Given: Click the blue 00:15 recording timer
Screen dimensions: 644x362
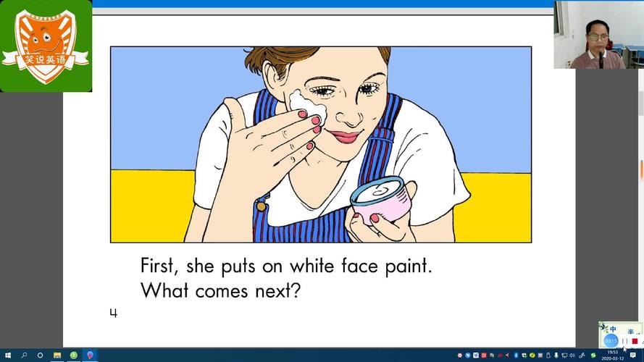Looking at the screenshot, I should click(611, 341).
